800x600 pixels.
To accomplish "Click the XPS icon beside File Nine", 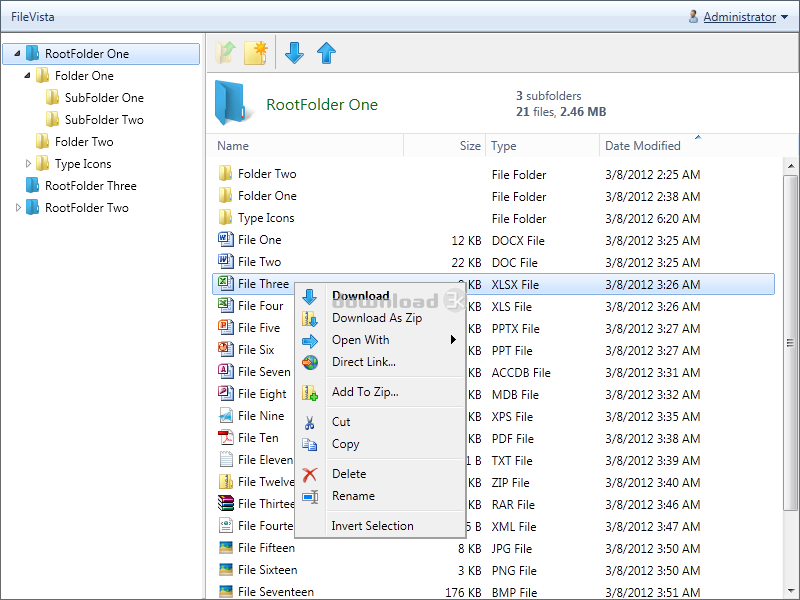I will pos(226,415).
